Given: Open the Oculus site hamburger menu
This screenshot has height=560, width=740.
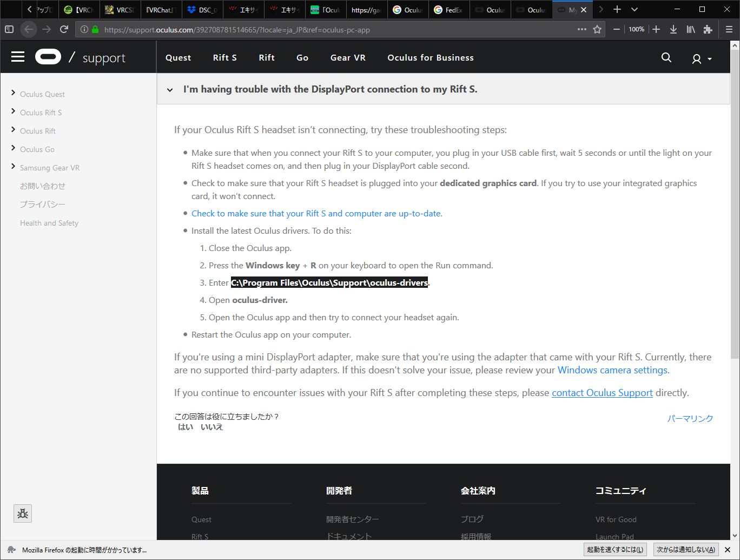Looking at the screenshot, I should [x=18, y=57].
